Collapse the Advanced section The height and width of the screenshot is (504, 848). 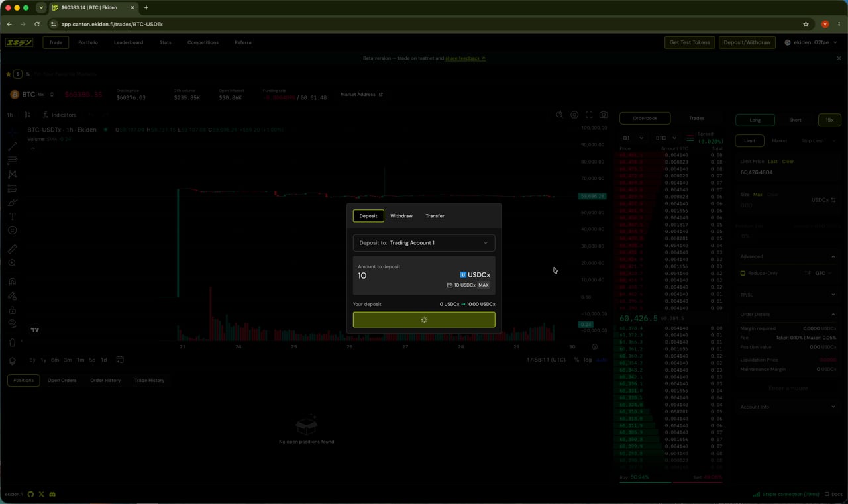tap(788, 256)
